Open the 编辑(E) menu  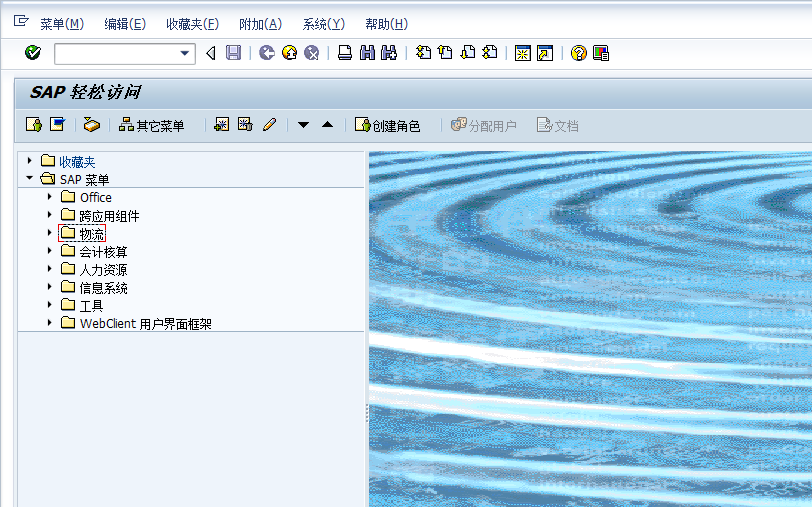tap(125, 24)
